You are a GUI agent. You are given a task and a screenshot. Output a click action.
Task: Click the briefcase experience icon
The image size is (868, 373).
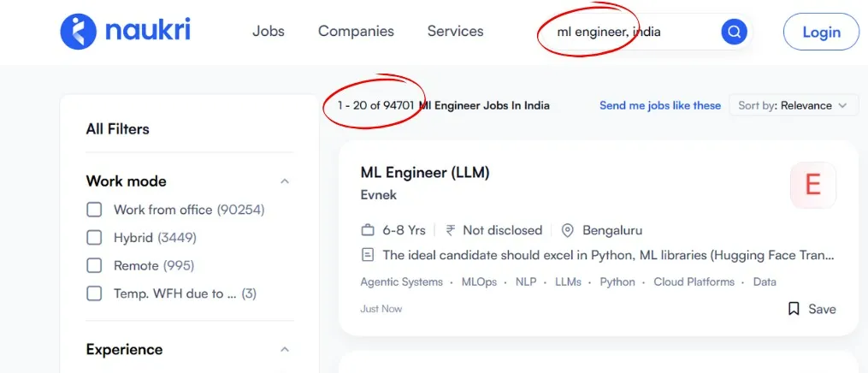(x=368, y=230)
